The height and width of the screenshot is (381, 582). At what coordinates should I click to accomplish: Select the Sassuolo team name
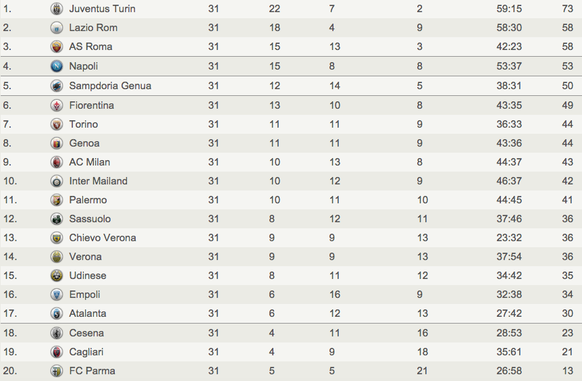90,219
